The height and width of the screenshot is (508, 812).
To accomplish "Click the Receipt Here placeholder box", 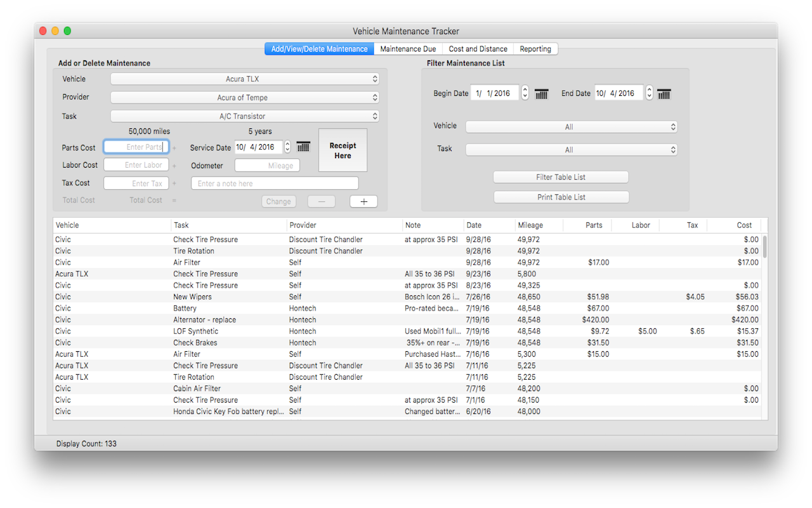I will pyautogui.click(x=343, y=150).
